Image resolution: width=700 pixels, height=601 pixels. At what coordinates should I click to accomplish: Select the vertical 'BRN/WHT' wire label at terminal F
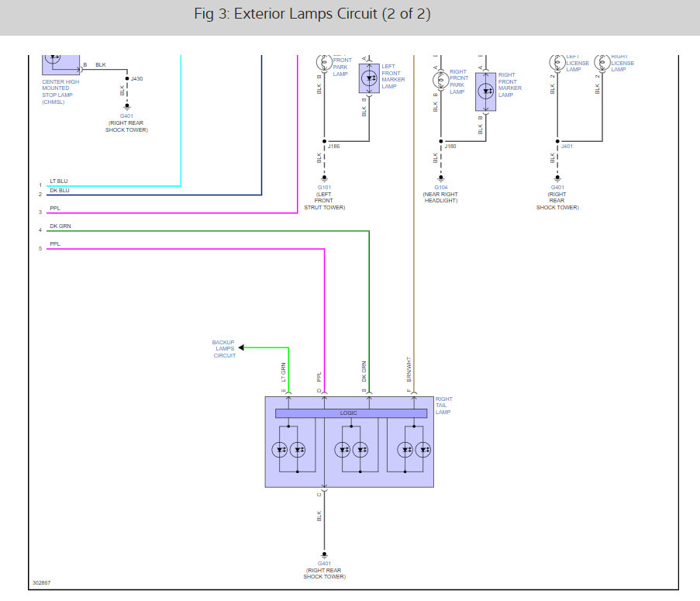pyautogui.click(x=409, y=369)
